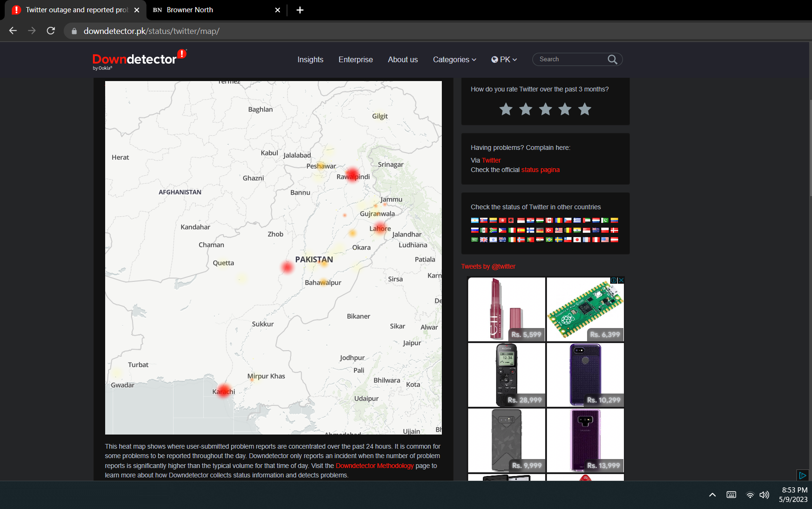Open the Insights menu item
The width and height of the screenshot is (812, 509).
coord(310,59)
